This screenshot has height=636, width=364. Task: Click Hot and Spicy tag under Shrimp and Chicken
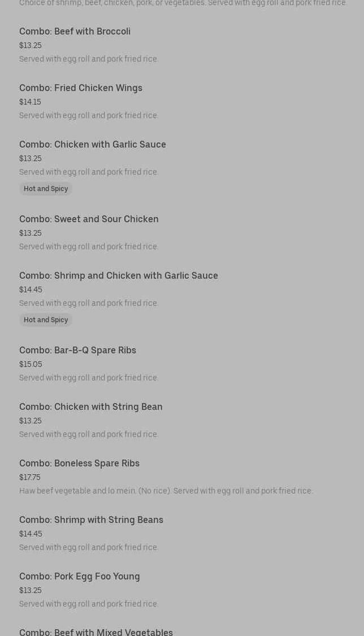pos(46,319)
